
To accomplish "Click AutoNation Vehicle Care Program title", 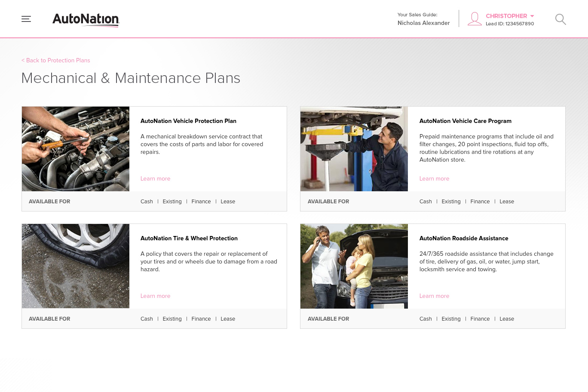I will pyautogui.click(x=465, y=121).
